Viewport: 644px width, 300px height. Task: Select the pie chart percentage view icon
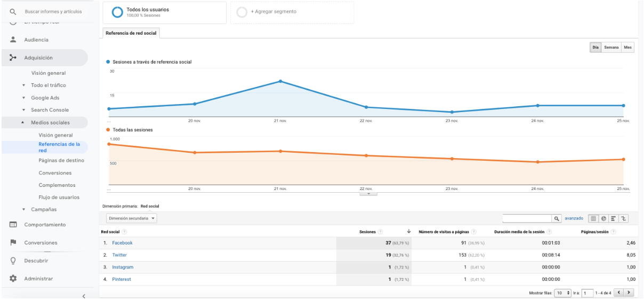pos(604,218)
